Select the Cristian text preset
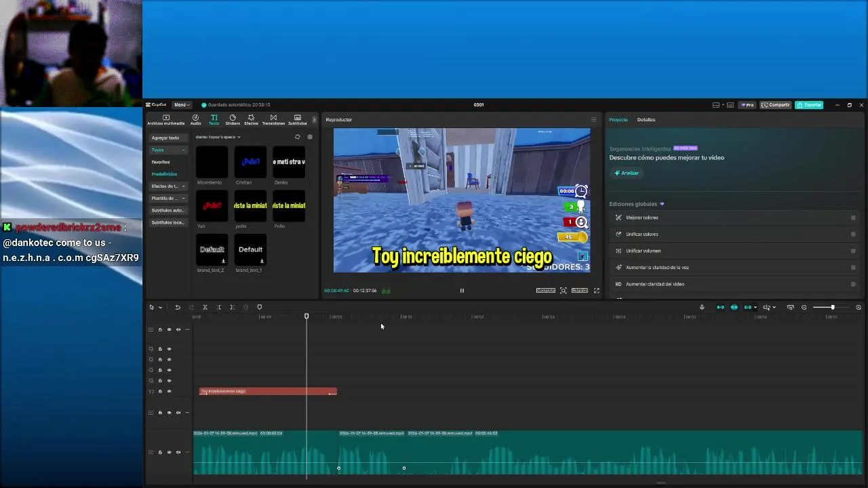This screenshot has height=488, width=868. pyautogui.click(x=250, y=163)
